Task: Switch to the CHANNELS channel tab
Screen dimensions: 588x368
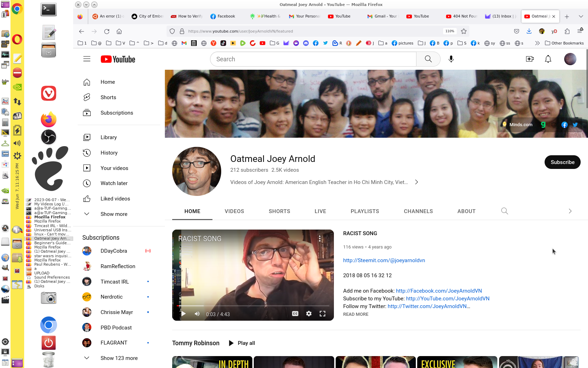Action: pyautogui.click(x=418, y=211)
